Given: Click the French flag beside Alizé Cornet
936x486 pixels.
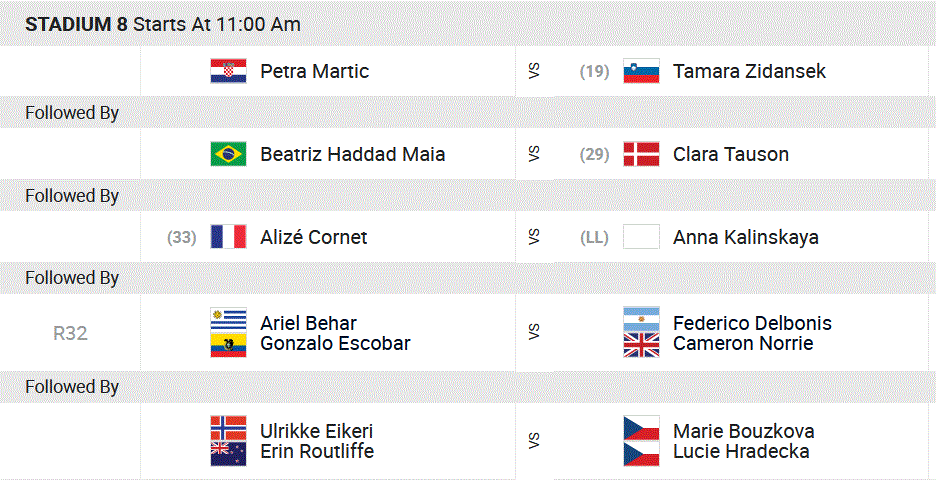Looking at the screenshot, I should pyautogui.click(x=228, y=237).
